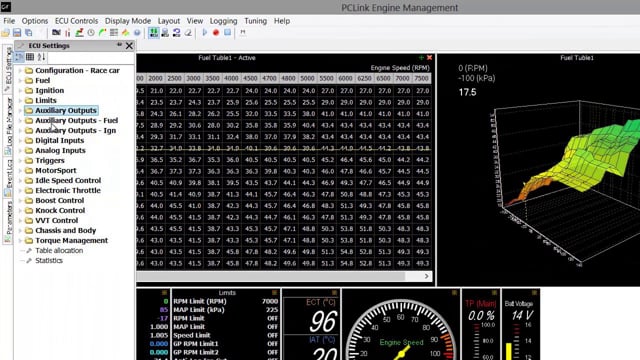Switch to the Log File Manager side tab
Viewport: 640px width, 360px height.
pyautogui.click(x=8, y=126)
